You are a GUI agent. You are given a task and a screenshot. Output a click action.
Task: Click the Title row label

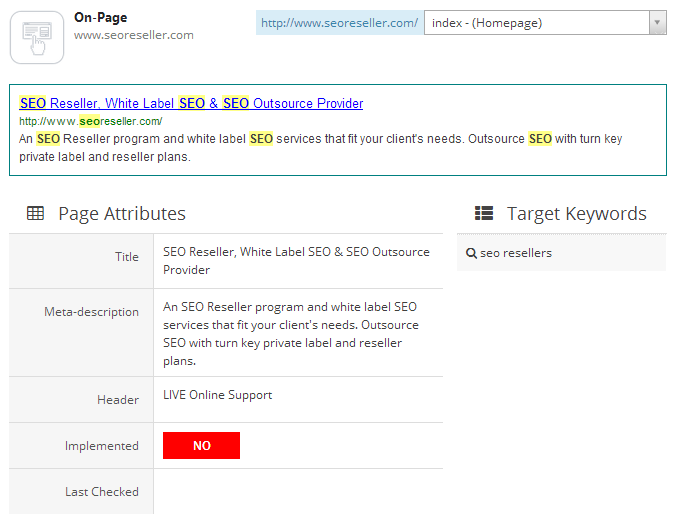click(x=127, y=257)
